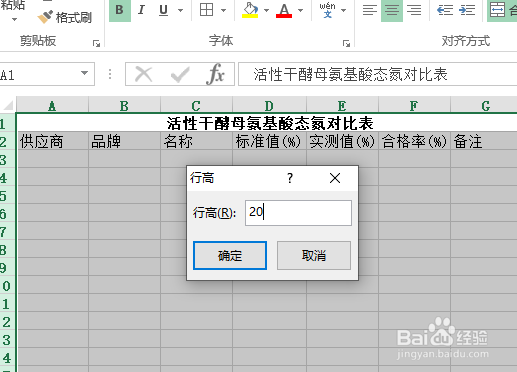
Task: Open font color dropdown arrow
Action: click(x=300, y=10)
